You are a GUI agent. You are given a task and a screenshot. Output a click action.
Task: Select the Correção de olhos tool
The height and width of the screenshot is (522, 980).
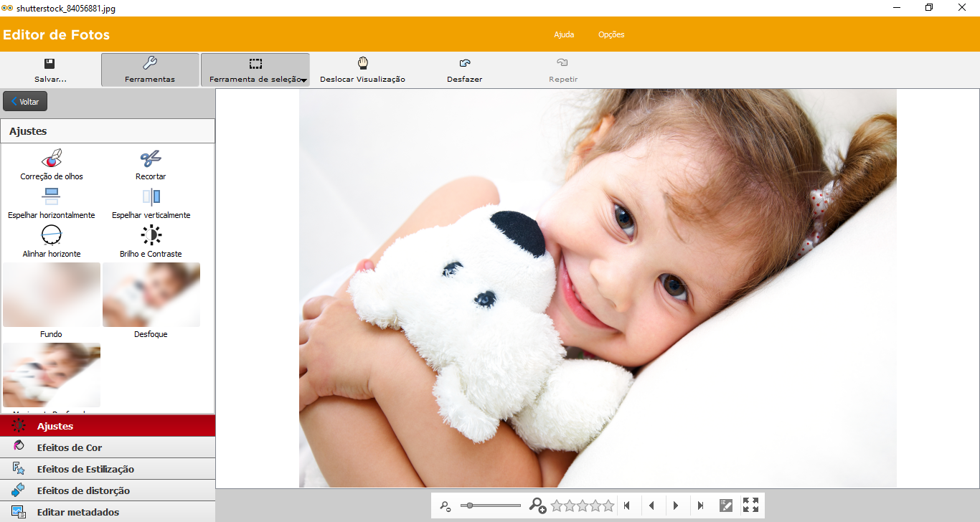[52, 158]
